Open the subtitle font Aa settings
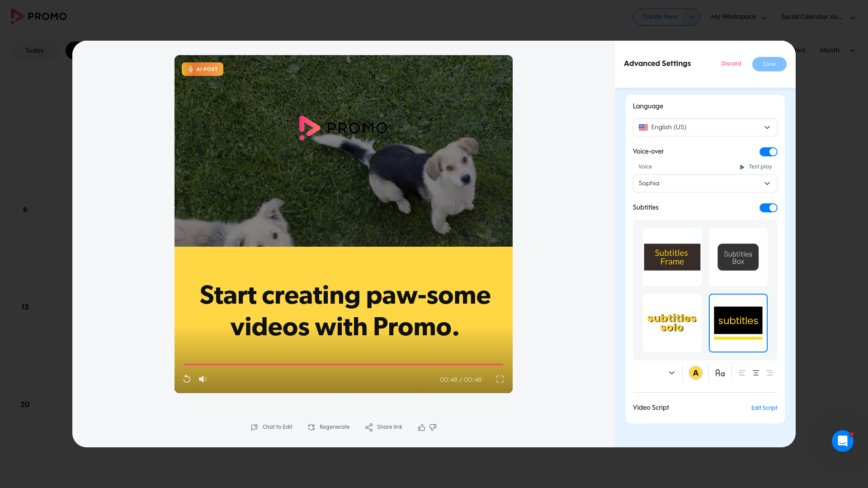Image resolution: width=868 pixels, height=488 pixels. 720,373
